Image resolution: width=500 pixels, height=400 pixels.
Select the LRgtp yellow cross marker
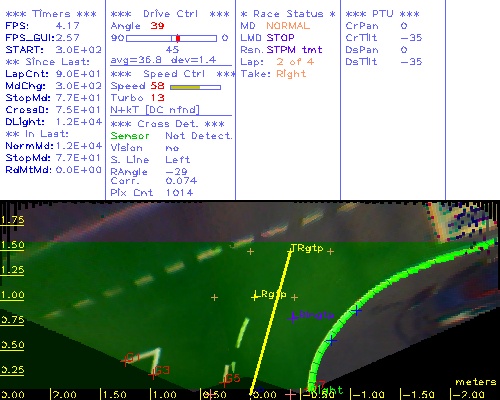pos(255,296)
